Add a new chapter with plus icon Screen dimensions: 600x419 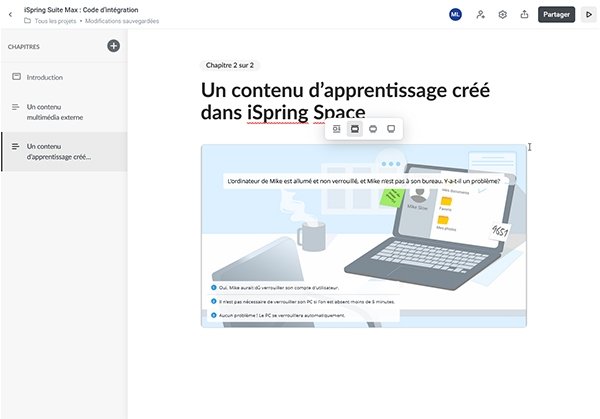click(x=113, y=46)
